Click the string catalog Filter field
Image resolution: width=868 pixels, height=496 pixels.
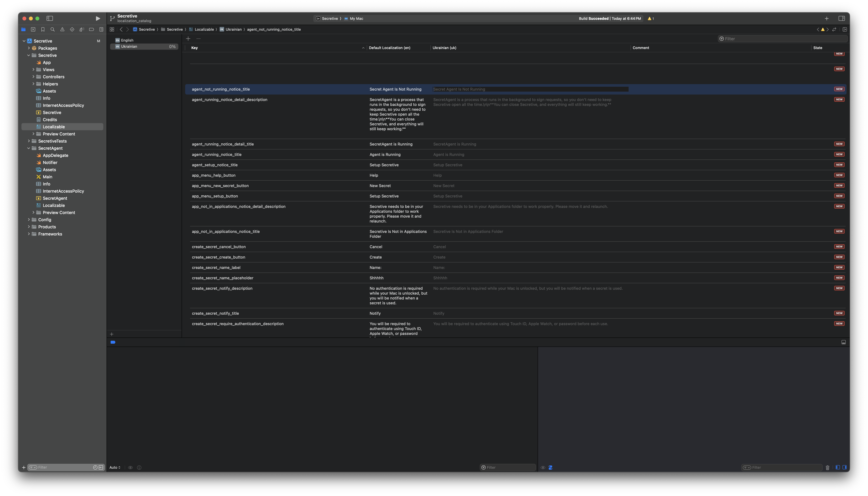[784, 38]
